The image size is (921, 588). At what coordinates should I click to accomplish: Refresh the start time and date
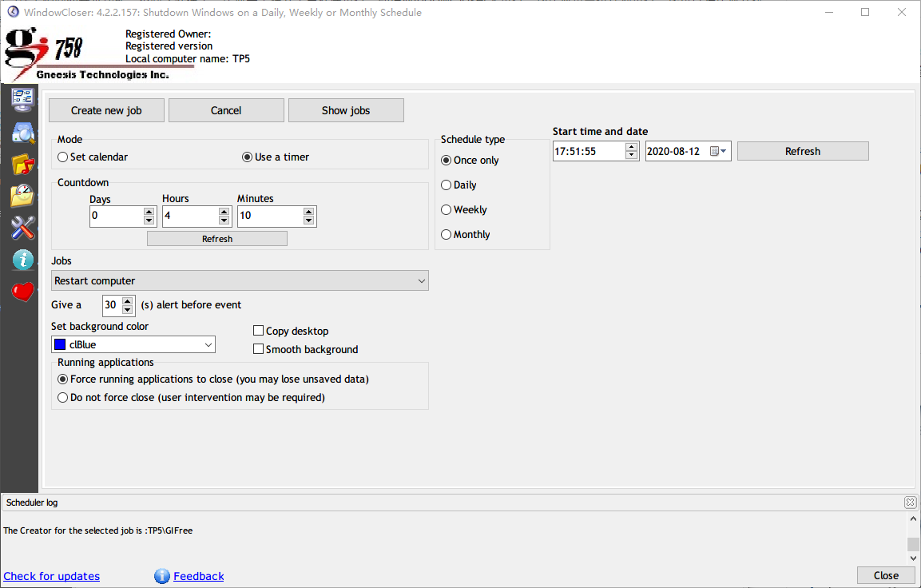[803, 151]
